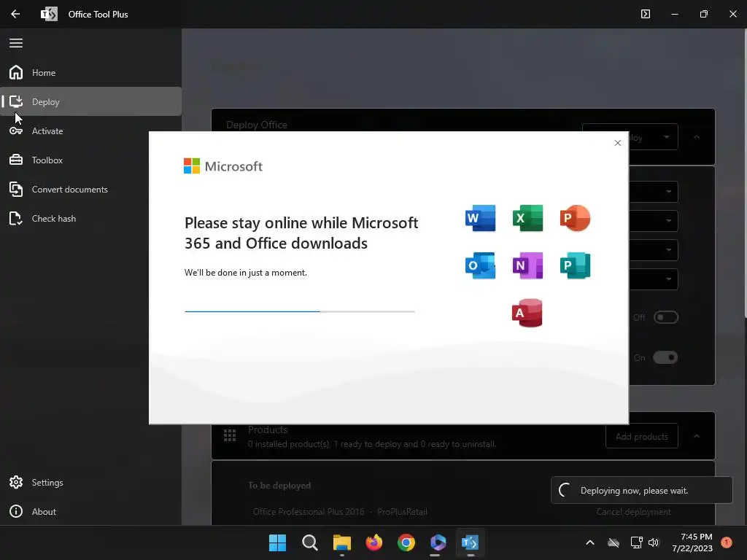Click the Outlook icon in installer
Image resolution: width=747 pixels, height=560 pixels.
coord(480,265)
